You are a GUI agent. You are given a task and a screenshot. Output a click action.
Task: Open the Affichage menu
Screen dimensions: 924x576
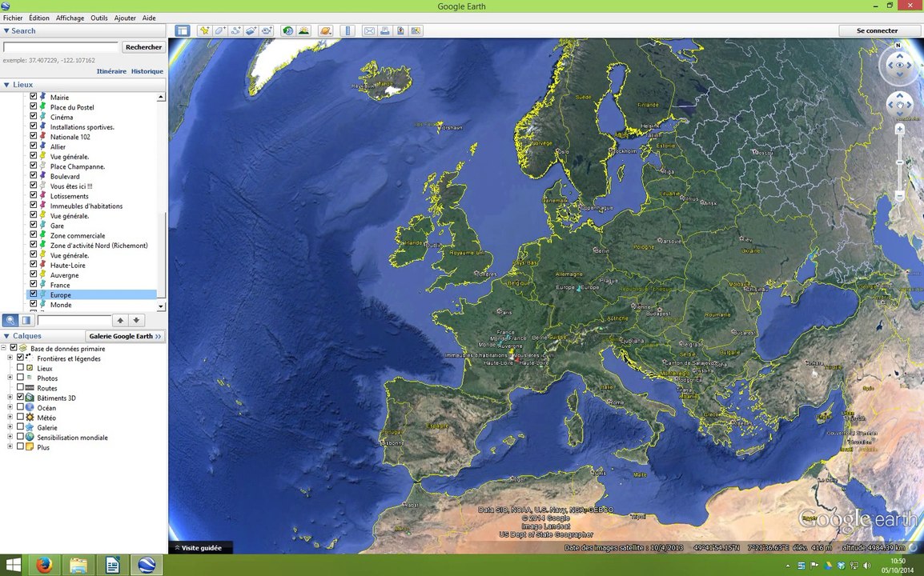pyautogui.click(x=70, y=18)
